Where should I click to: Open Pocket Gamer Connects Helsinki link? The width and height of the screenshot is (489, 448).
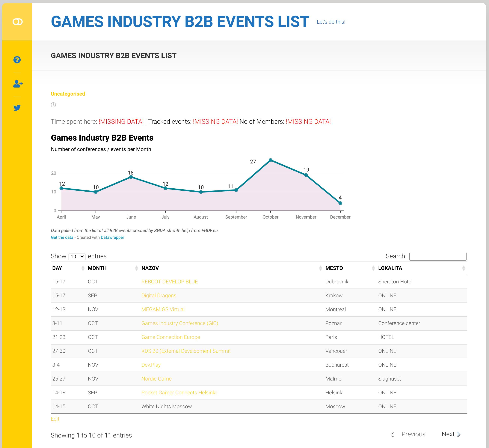click(179, 393)
